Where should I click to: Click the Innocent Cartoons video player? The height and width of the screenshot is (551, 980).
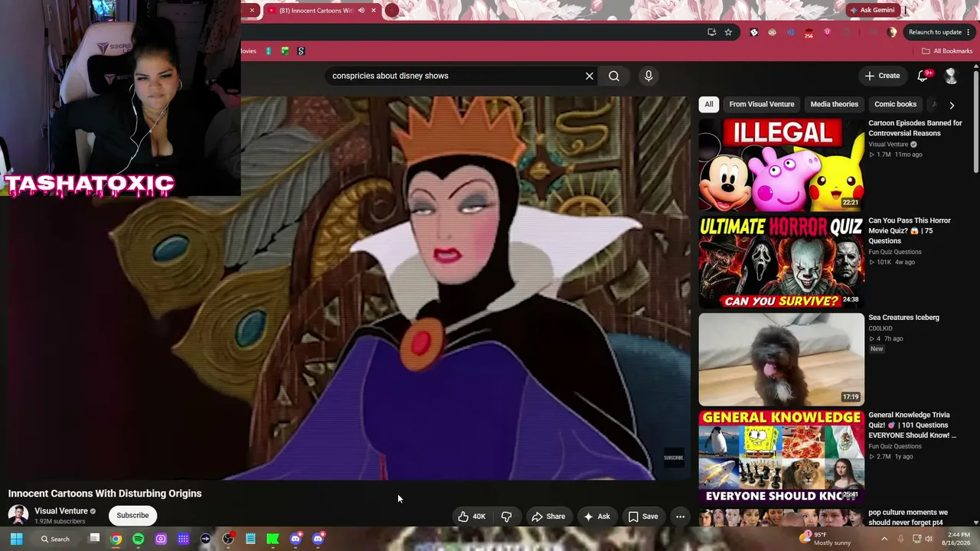point(345,288)
